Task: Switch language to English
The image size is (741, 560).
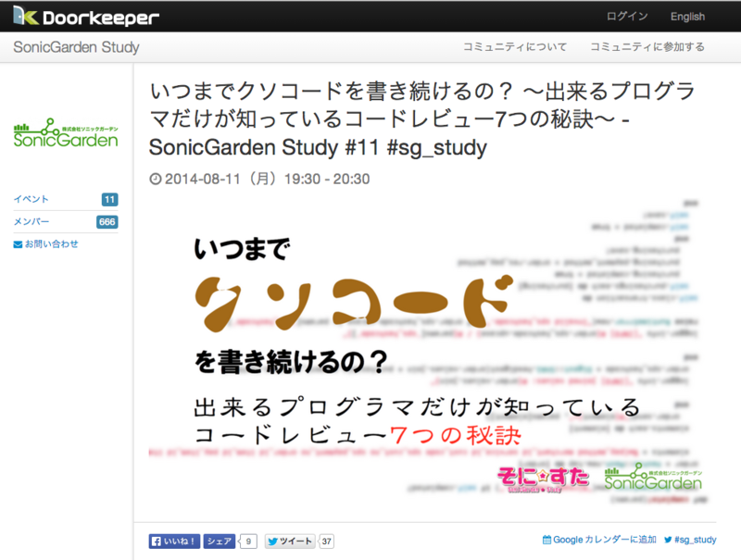Action: click(x=687, y=17)
